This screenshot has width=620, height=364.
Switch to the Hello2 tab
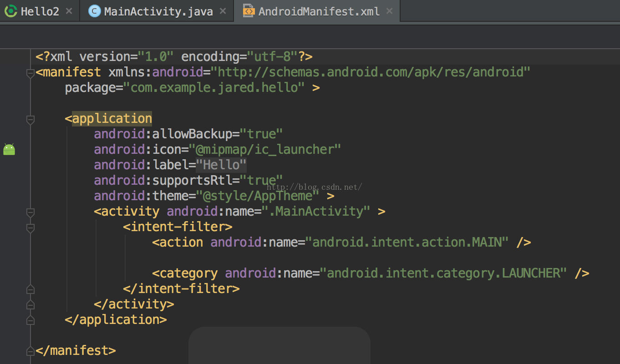[x=40, y=11]
